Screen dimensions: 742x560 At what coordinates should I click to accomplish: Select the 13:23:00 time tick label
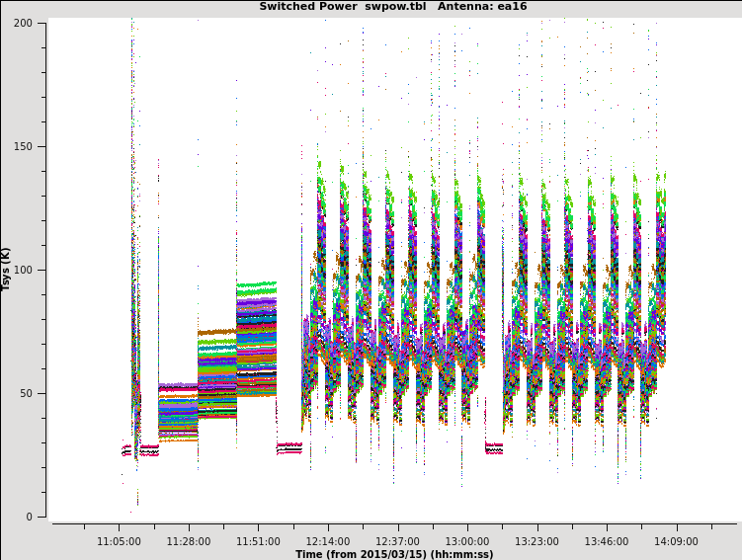point(536,541)
